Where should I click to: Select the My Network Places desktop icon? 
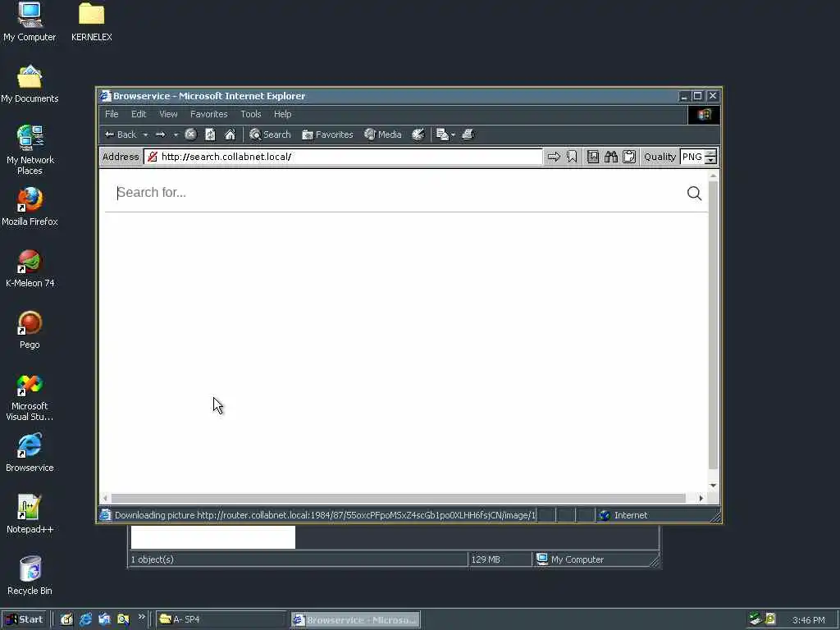pyautogui.click(x=30, y=150)
